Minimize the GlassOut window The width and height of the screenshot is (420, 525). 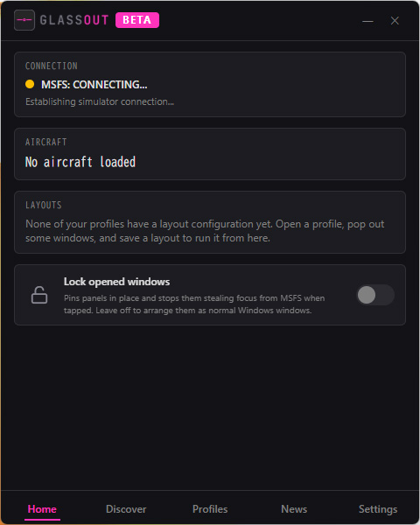click(367, 21)
